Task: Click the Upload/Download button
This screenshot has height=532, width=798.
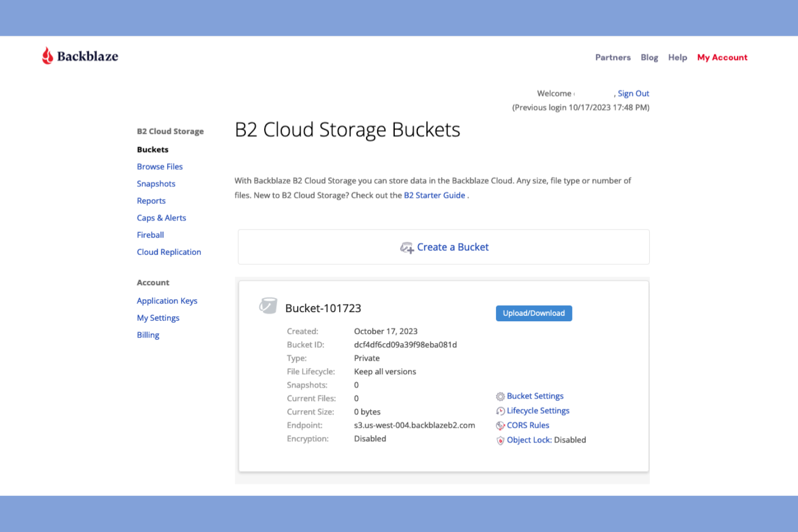Action: click(x=534, y=313)
